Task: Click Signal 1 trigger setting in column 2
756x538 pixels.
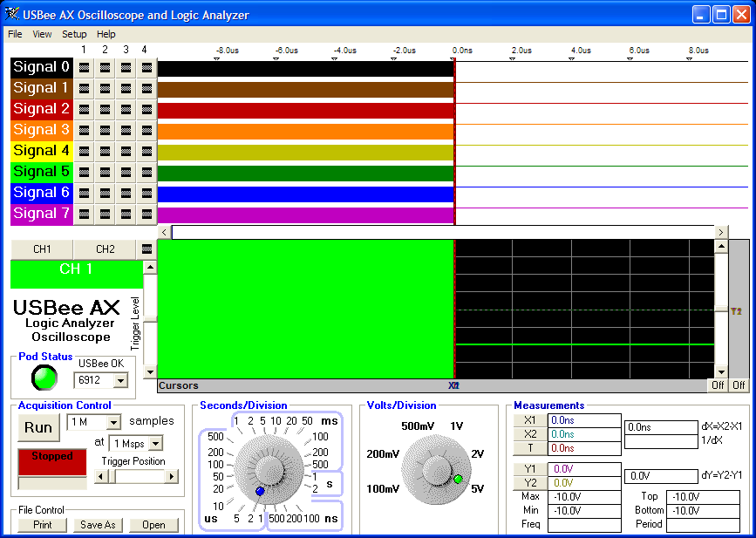Action: coord(106,89)
